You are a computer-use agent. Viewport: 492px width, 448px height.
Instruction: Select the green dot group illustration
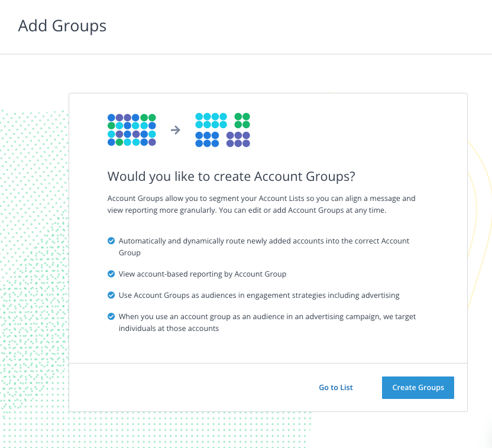tap(242, 121)
